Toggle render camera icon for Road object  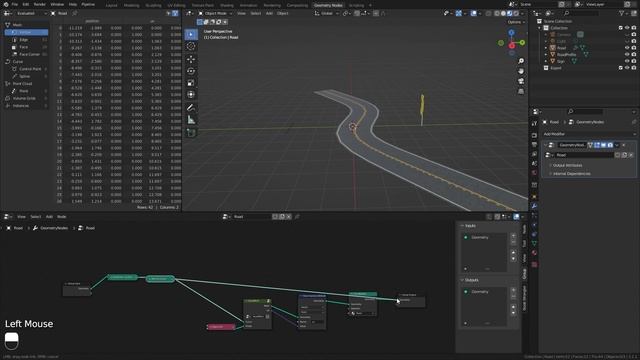coord(633,48)
